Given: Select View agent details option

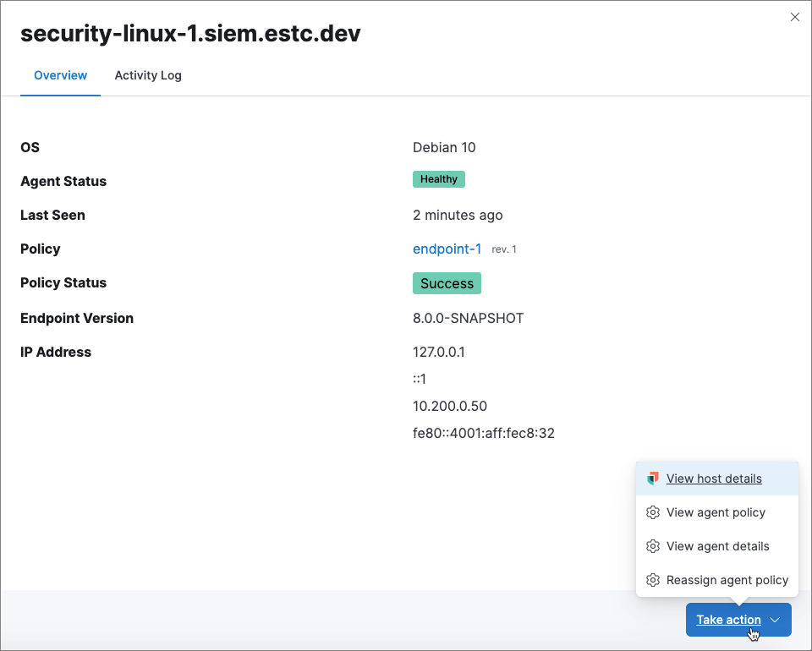Looking at the screenshot, I should tap(718, 546).
